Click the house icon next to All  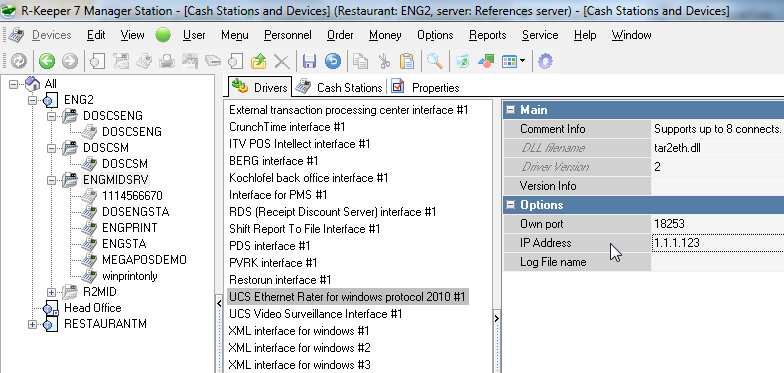[x=32, y=84]
